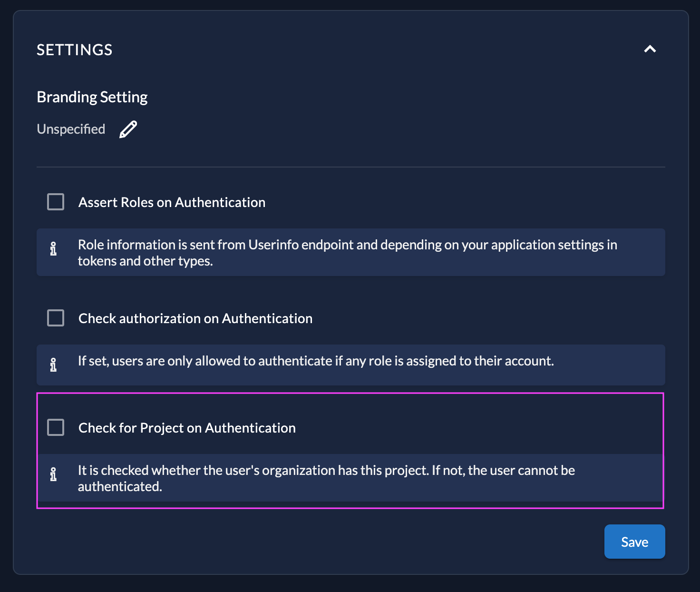
Task: Click inside the magenta highlighted setting area
Action: click(350, 450)
